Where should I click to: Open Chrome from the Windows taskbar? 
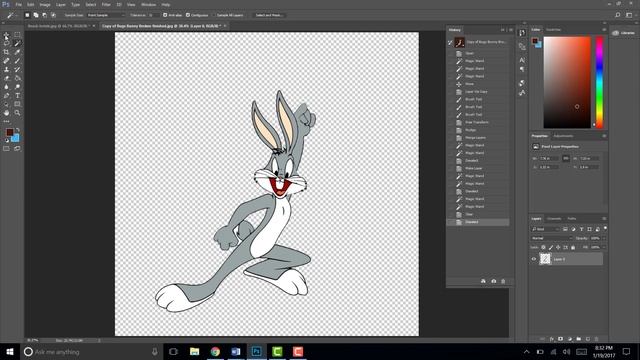tap(215, 351)
